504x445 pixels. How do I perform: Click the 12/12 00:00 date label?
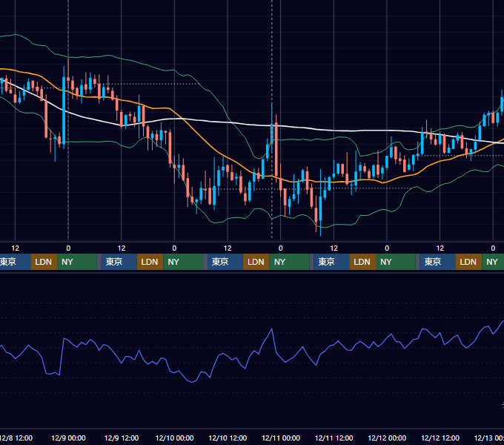pos(387,438)
